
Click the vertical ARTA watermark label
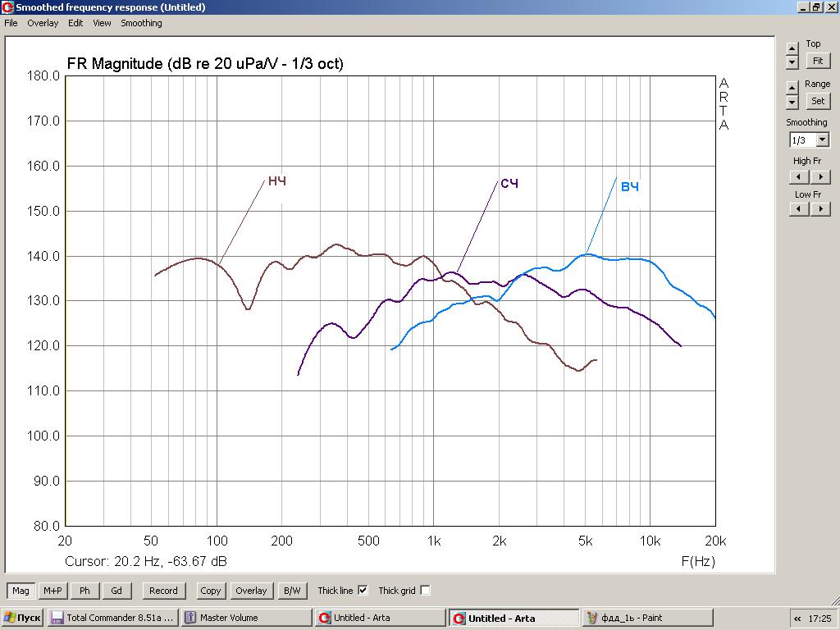pos(724,104)
